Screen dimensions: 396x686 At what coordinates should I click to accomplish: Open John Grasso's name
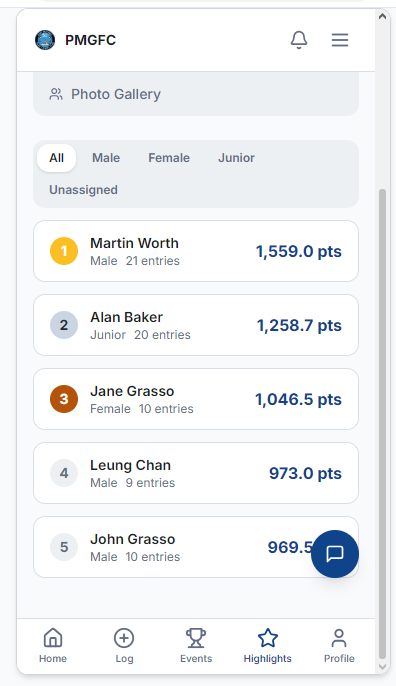click(133, 539)
